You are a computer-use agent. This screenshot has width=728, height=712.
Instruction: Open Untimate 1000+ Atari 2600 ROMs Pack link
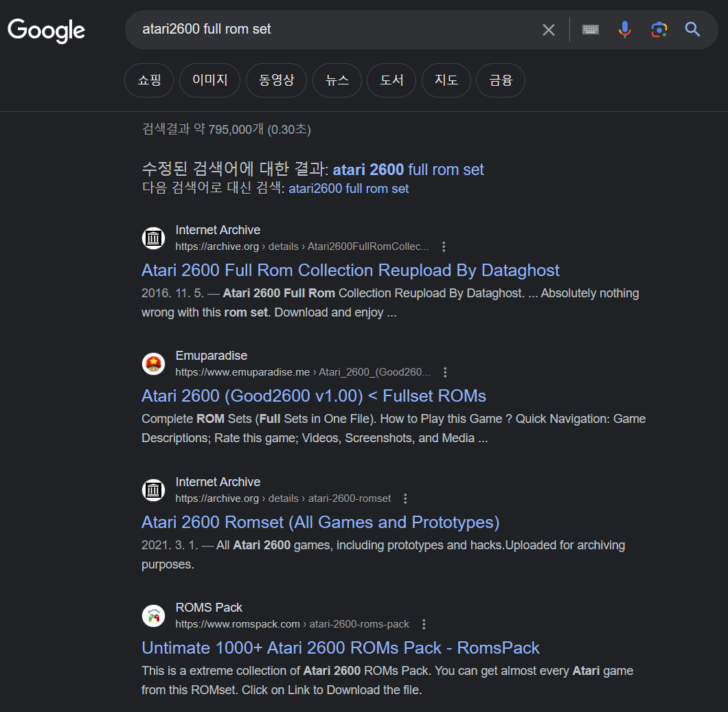(341, 648)
